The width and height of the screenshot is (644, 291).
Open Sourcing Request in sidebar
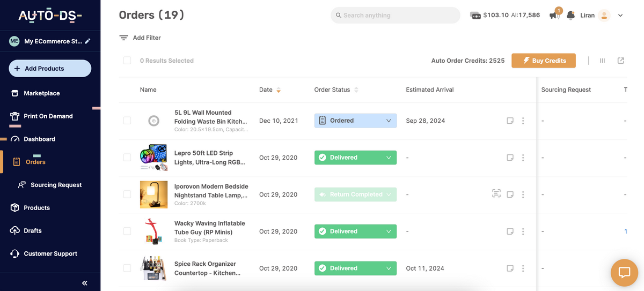[x=56, y=185]
